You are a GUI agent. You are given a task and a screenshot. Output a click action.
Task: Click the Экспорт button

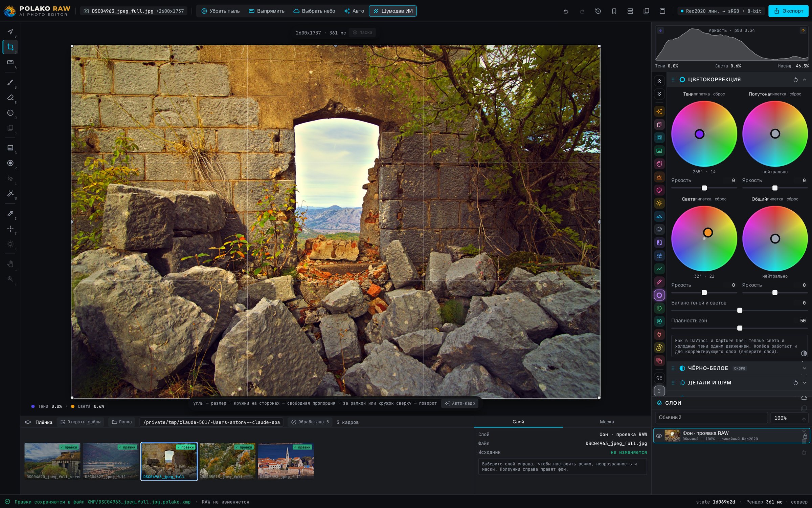coord(788,11)
